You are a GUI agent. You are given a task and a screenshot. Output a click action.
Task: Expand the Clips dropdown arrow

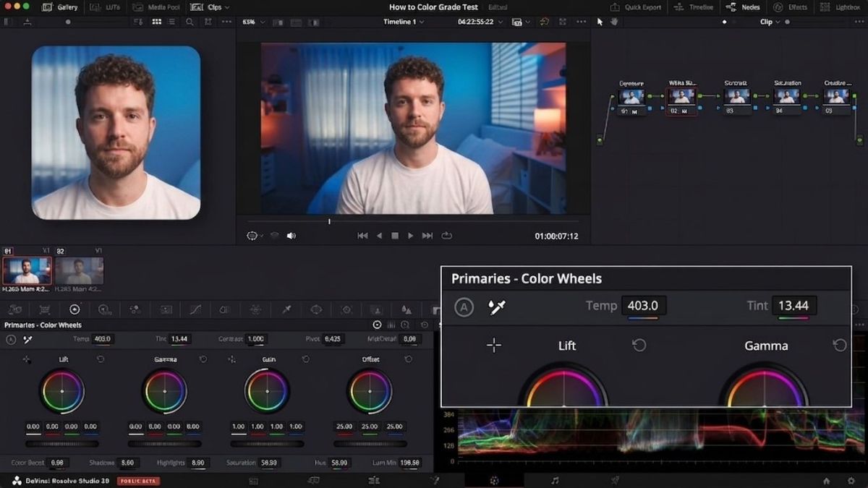tap(227, 7)
